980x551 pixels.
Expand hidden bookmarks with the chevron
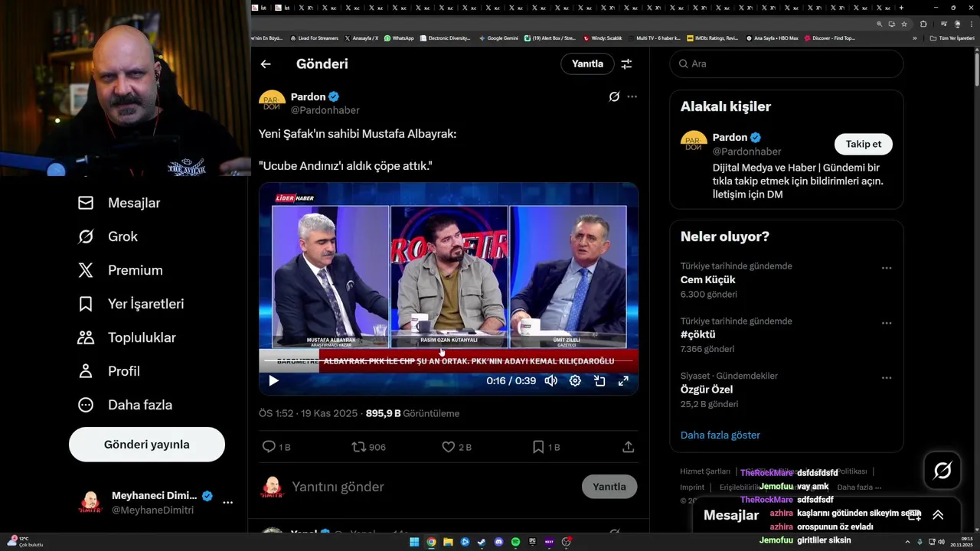pos(915,38)
